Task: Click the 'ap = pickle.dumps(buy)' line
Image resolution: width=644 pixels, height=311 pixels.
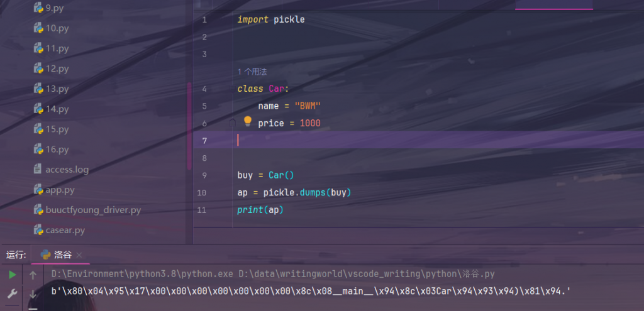Action: pos(294,192)
